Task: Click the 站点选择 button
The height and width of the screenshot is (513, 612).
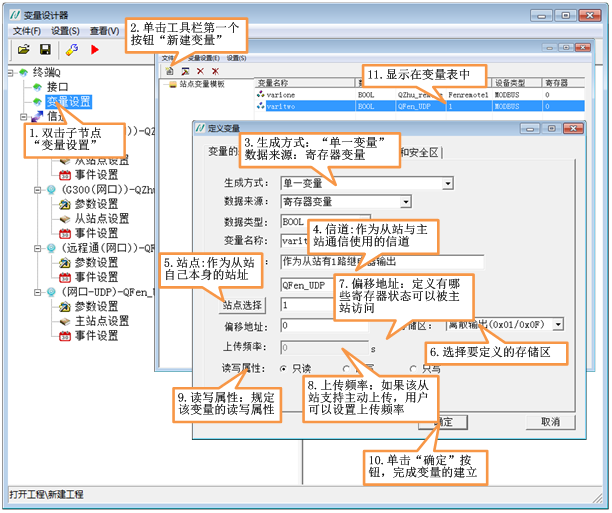Action: (x=242, y=305)
